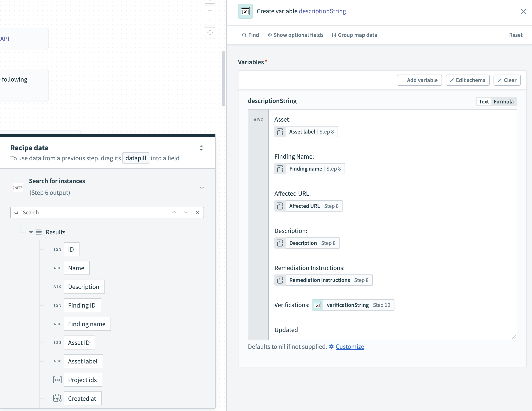This screenshot has height=411, width=532.
Task: Click the ABC type label of descriptionString
Action: [x=258, y=120]
